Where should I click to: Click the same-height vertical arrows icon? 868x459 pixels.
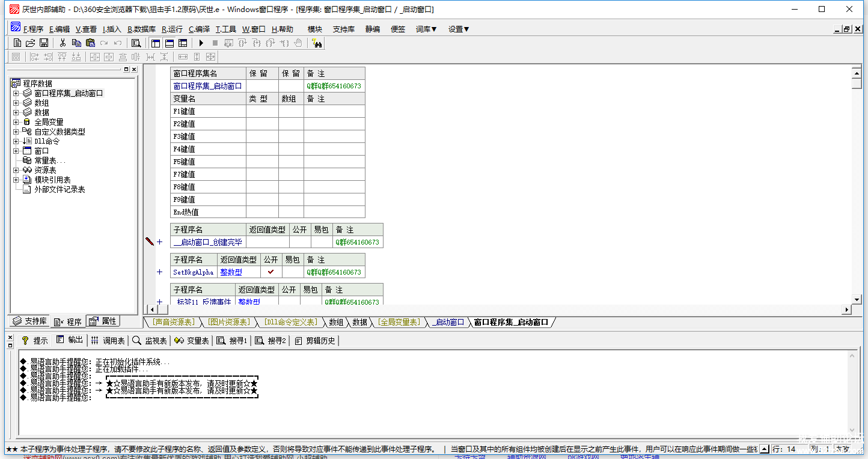(x=197, y=56)
